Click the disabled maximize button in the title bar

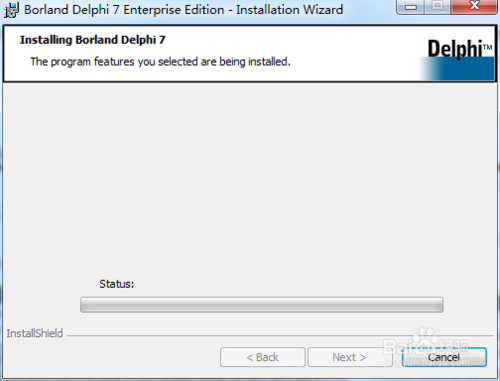438,6
